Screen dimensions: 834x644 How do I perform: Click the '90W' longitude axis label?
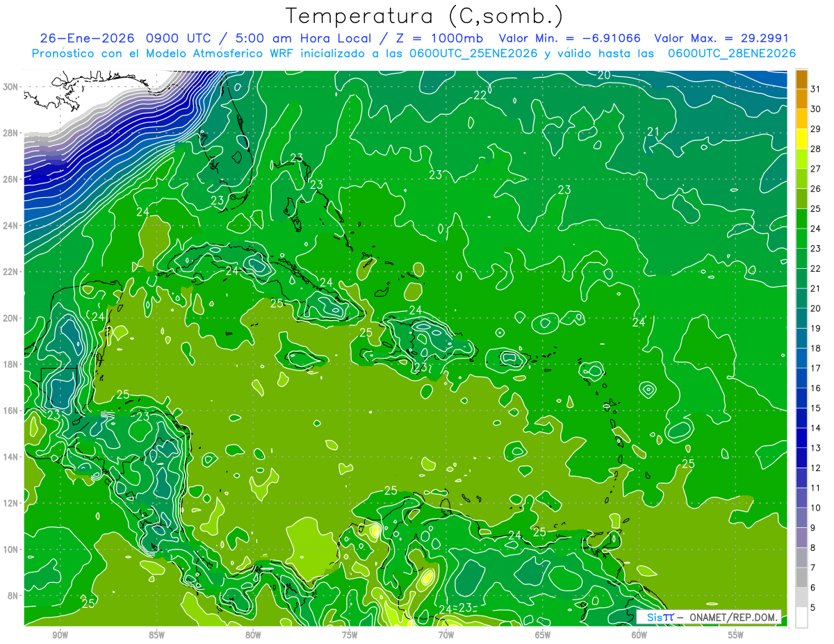(x=60, y=635)
